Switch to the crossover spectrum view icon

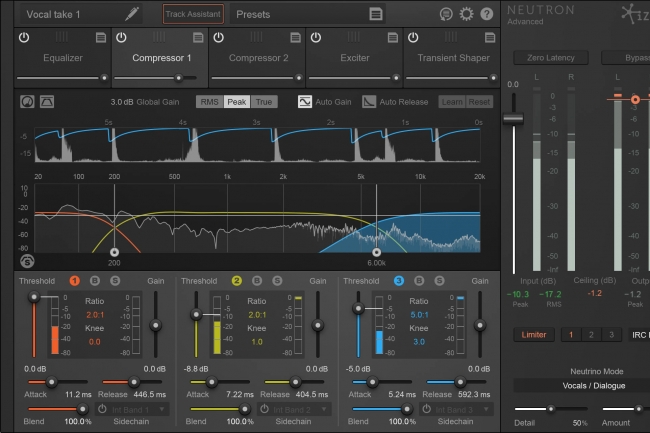coord(47,102)
